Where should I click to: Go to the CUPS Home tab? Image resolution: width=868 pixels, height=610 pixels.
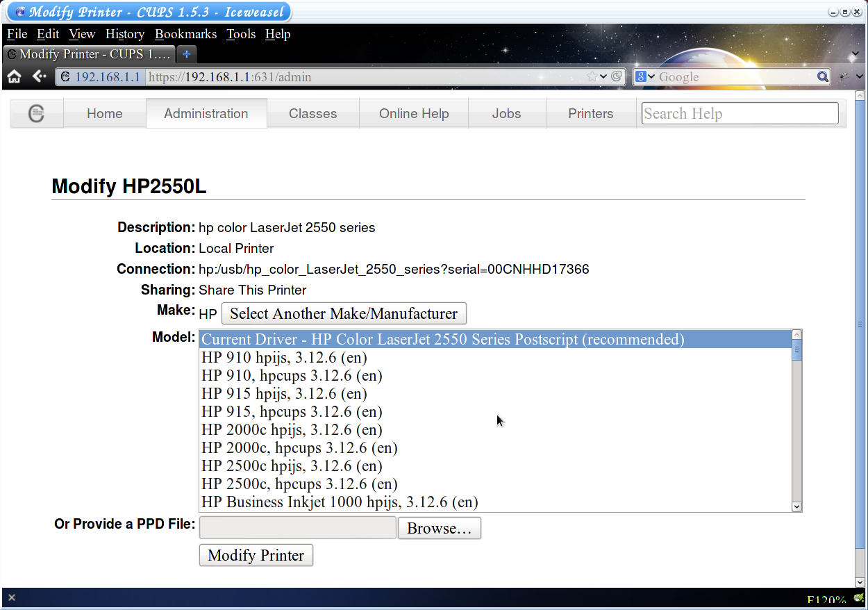point(105,113)
